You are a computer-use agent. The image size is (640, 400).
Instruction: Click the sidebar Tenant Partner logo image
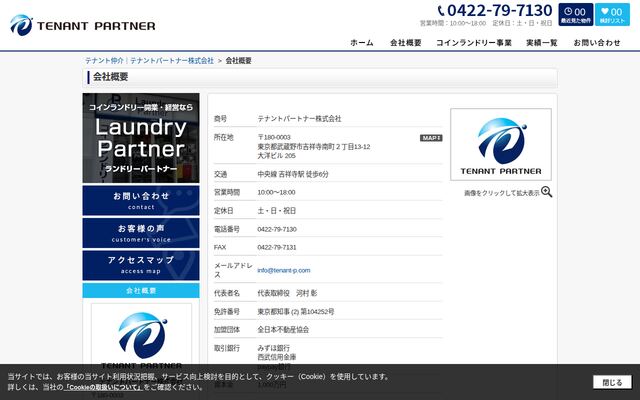click(141, 339)
